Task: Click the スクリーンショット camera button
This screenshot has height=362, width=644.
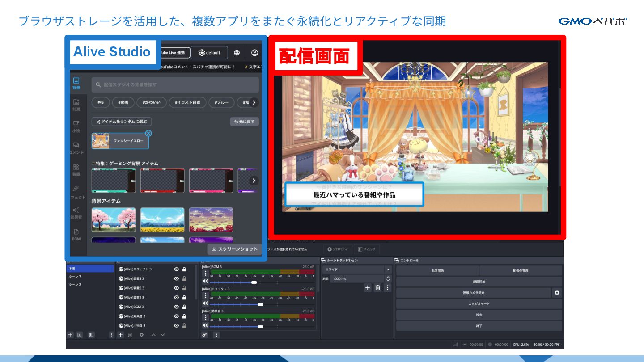Action: (x=235, y=249)
